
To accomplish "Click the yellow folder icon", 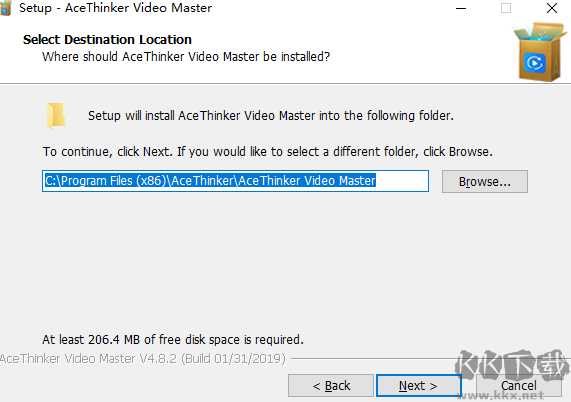I will tap(56, 116).
